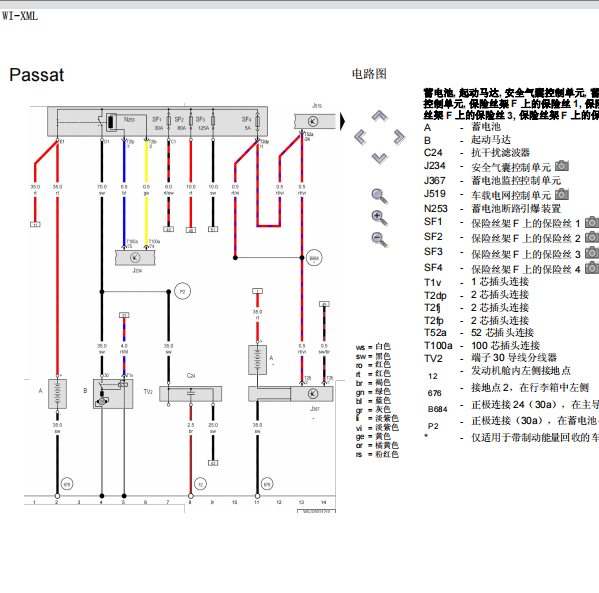Image resolution: width=599 pixels, height=593 pixels.
Task: Click the blue 0.5 bl wire going to J234
Action: coord(124,194)
